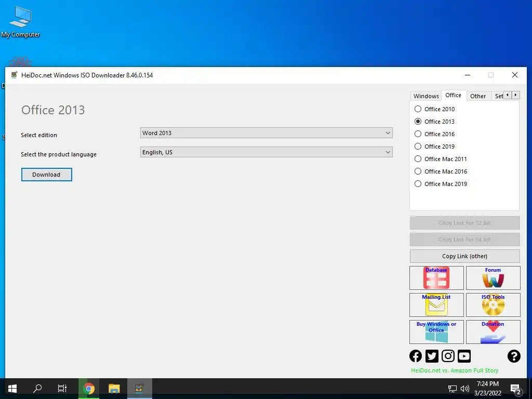Click Copy Link for 64 bit
The width and height of the screenshot is (532, 399).
[x=464, y=240]
